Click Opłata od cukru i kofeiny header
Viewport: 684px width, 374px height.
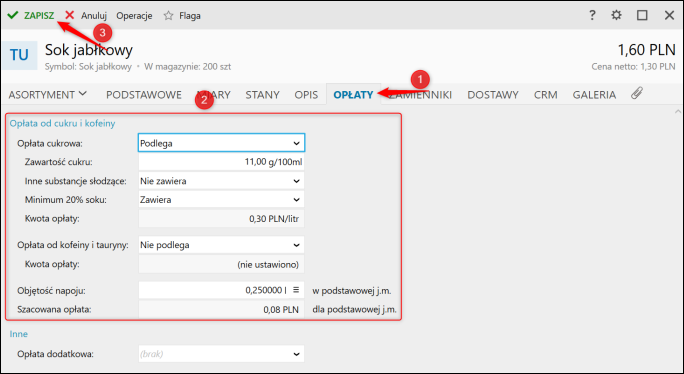(x=62, y=124)
